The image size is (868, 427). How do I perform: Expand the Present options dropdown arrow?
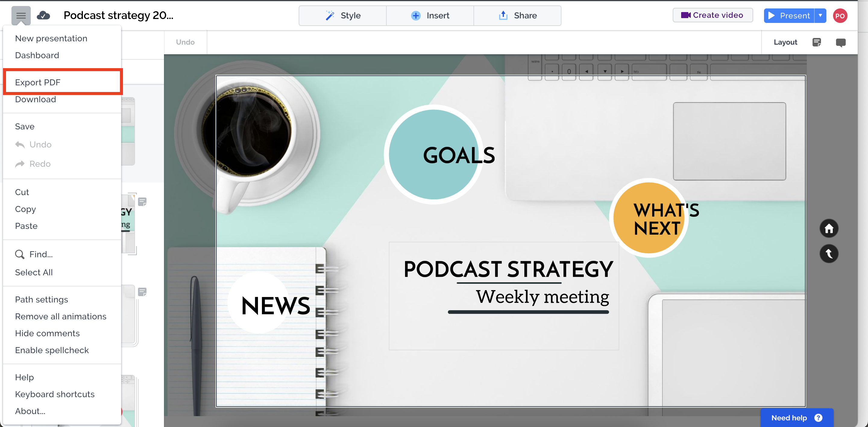click(820, 15)
